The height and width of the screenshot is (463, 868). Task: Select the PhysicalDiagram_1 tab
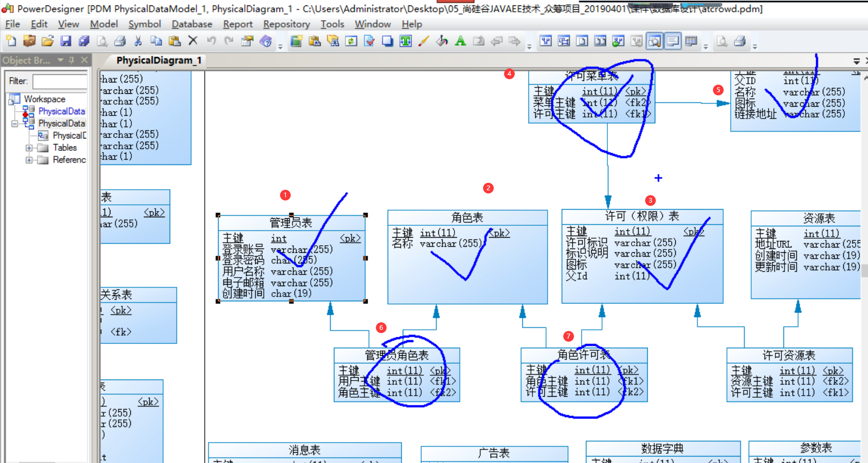pos(159,60)
